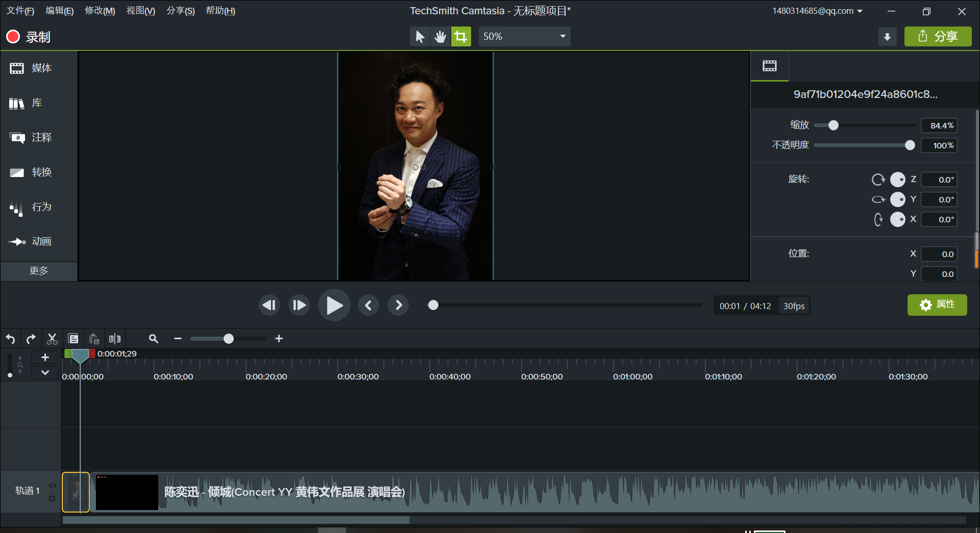Split the media at the playhead
980x533 pixels.
pyautogui.click(x=115, y=339)
